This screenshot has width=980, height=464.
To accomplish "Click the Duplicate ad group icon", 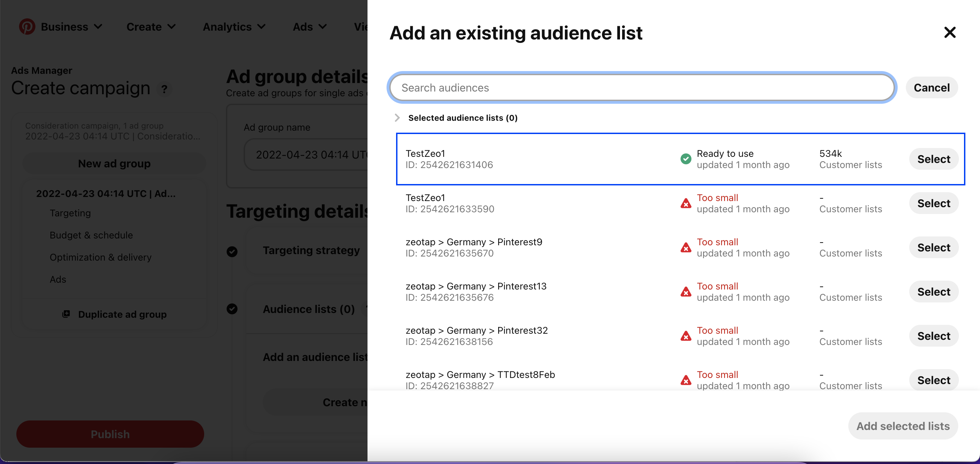I will tap(66, 314).
